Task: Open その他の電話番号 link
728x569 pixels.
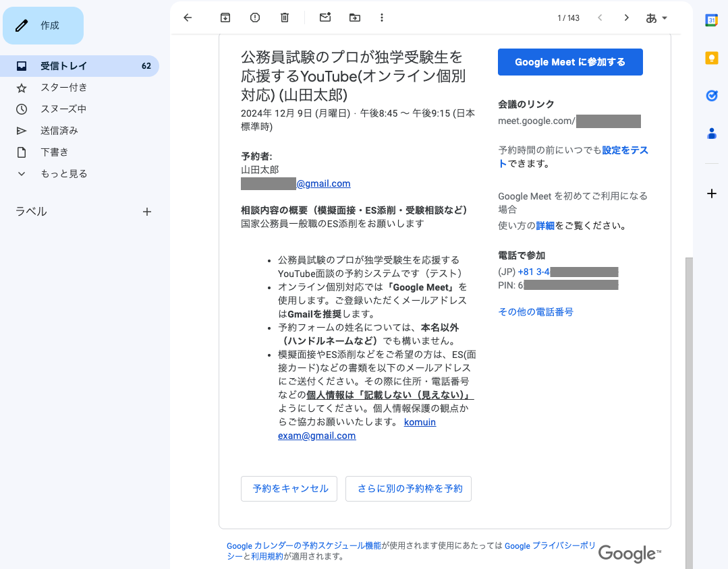Action: tap(535, 312)
